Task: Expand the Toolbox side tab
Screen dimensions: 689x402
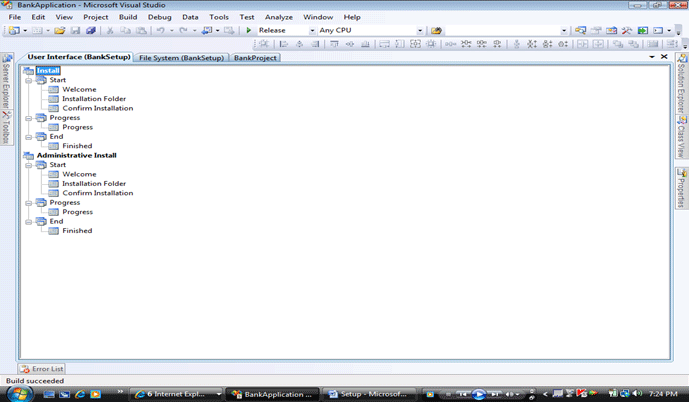Action: point(6,128)
